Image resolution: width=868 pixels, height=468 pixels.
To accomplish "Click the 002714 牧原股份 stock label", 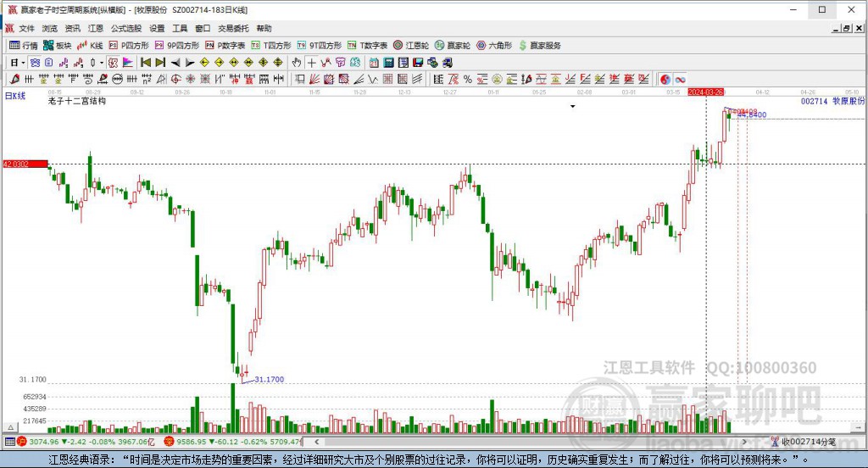I will (832, 101).
